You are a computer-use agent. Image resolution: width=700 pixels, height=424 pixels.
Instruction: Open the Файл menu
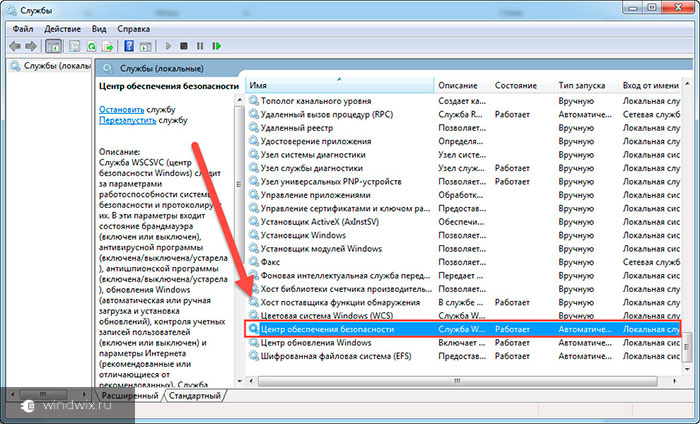[x=23, y=29]
